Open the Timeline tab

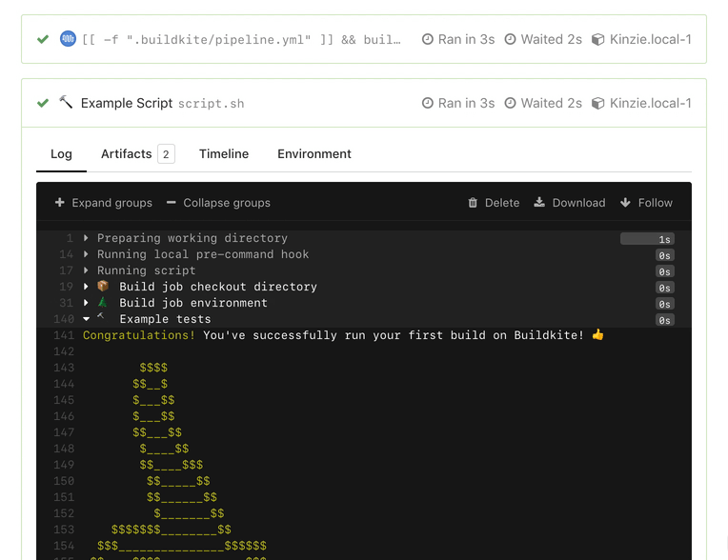point(224,154)
